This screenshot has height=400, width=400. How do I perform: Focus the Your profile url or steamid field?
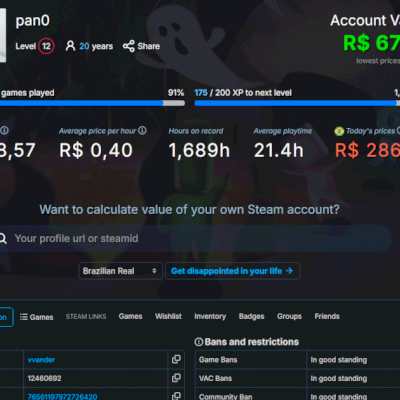pos(195,238)
